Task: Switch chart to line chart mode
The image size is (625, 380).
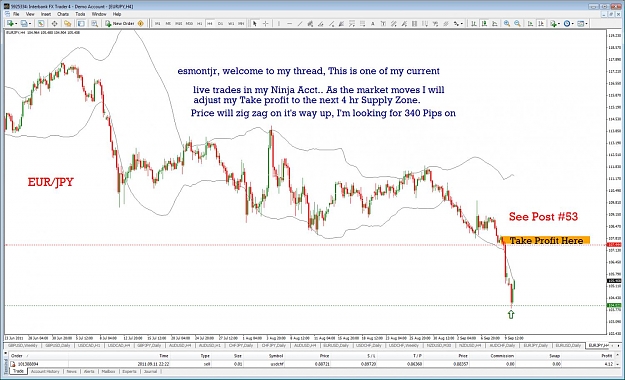Action: point(494,24)
